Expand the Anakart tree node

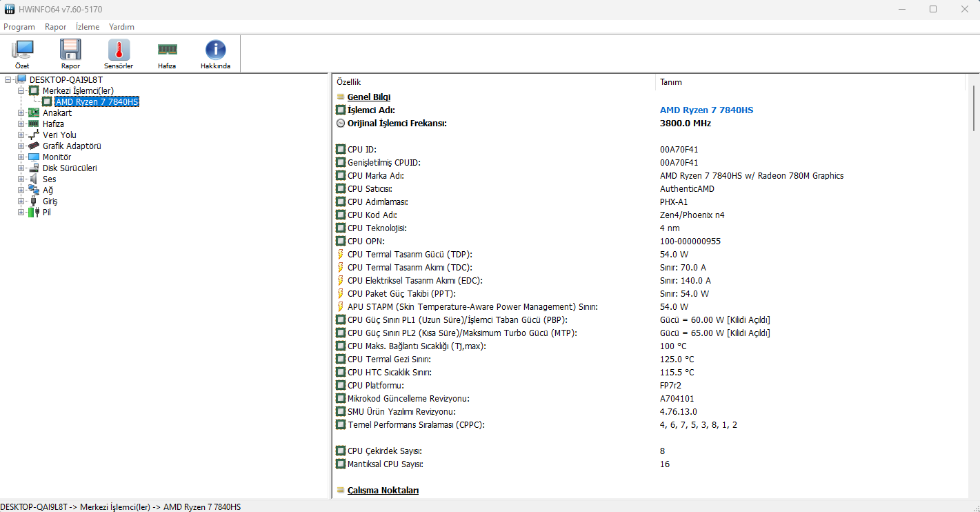tap(21, 112)
